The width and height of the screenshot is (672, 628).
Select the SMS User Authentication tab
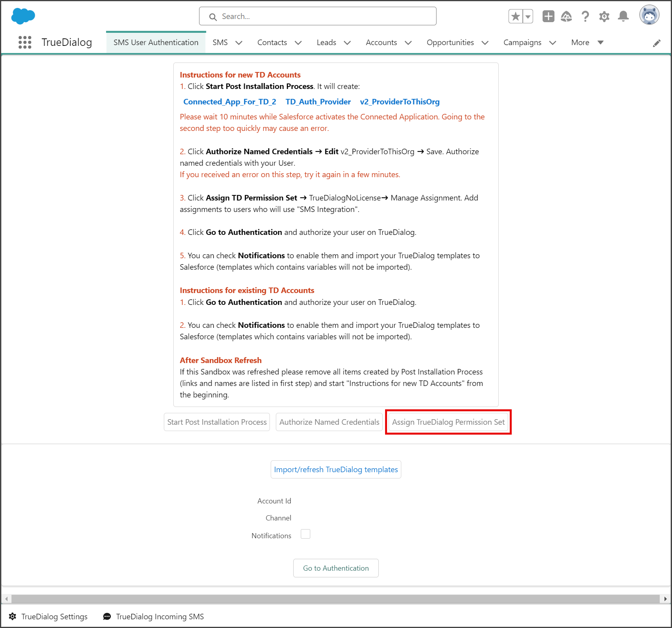pyautogui.click(x=156, y=42)
